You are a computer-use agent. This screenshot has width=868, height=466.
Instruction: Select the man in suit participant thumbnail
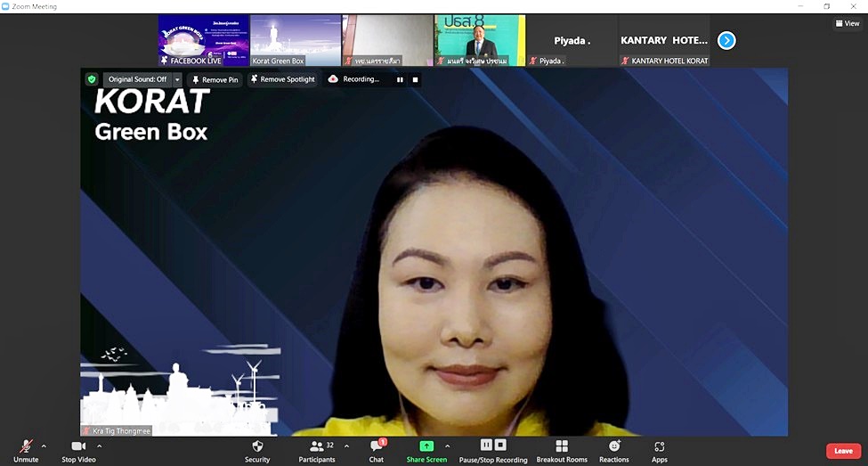(x=480, y=40)
